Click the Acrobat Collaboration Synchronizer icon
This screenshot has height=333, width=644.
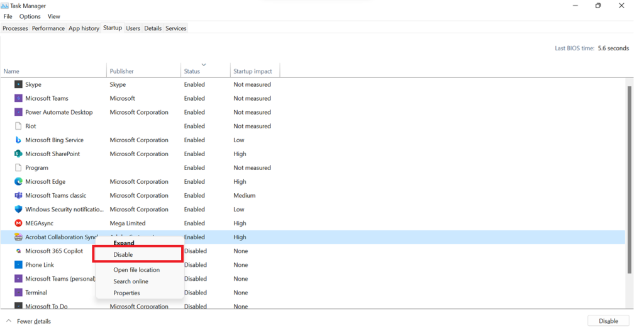[x=18, y=237]
